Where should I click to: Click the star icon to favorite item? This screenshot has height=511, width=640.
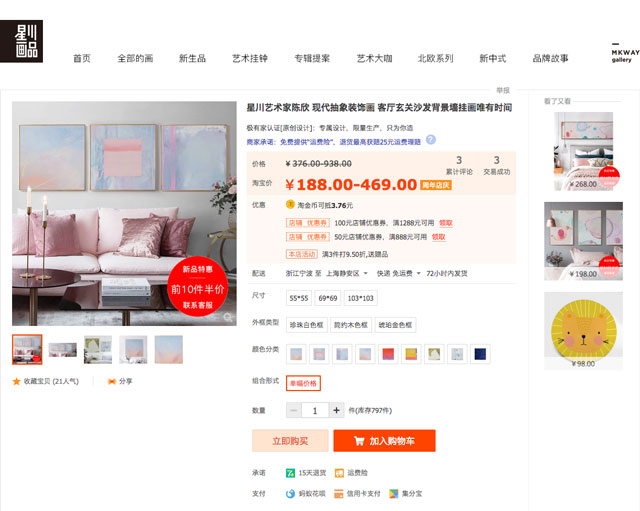point(16,381)
